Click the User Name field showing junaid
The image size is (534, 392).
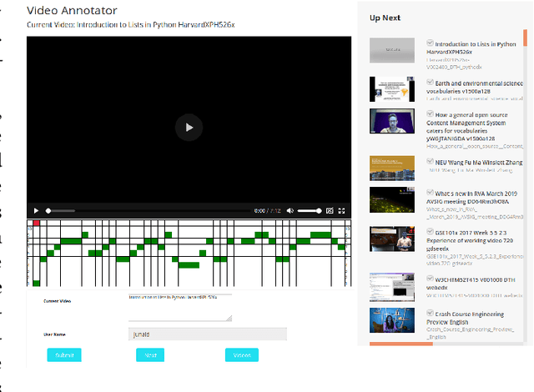pyautogui.click(x=208, y=334)
